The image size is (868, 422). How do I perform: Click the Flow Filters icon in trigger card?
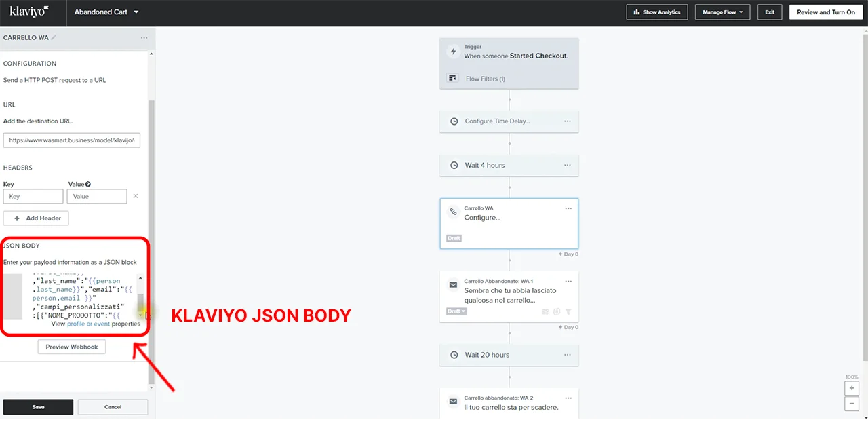(453, 79)
